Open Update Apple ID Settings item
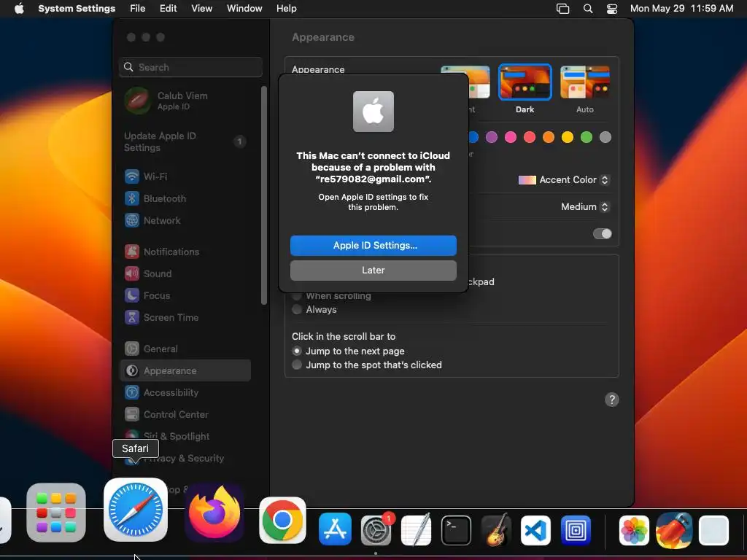Screen dimensions: 747x560 tap(185, 141)
